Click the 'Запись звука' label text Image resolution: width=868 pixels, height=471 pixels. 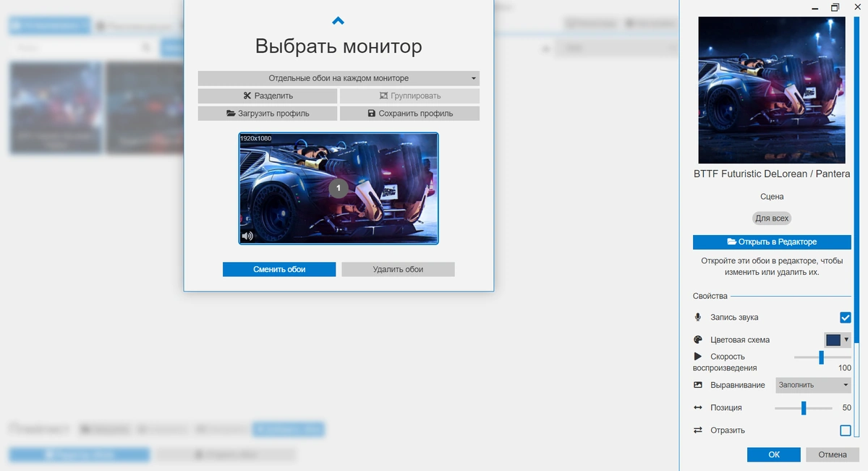(x=734, y=318)
